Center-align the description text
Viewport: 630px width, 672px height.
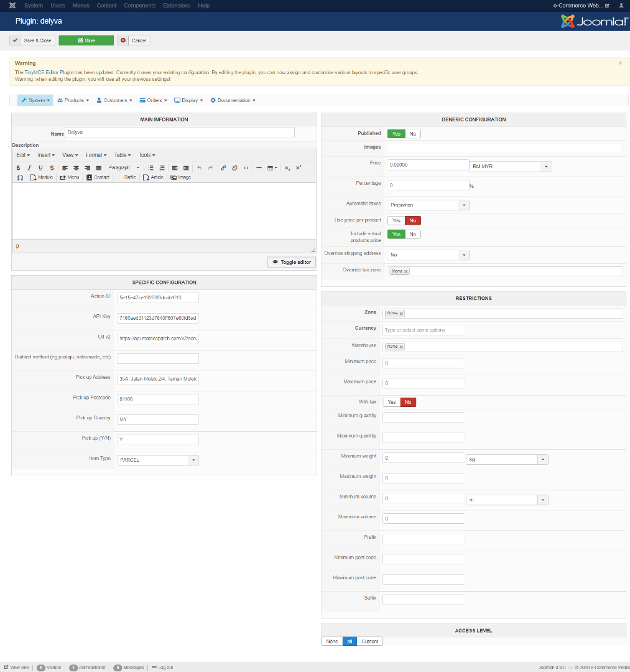(x=76, y=168)
